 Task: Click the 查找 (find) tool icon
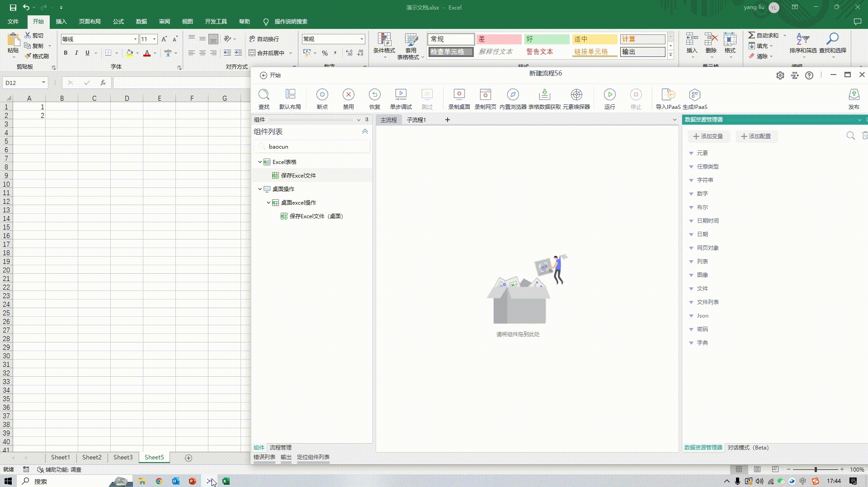[x=264, y=94]
